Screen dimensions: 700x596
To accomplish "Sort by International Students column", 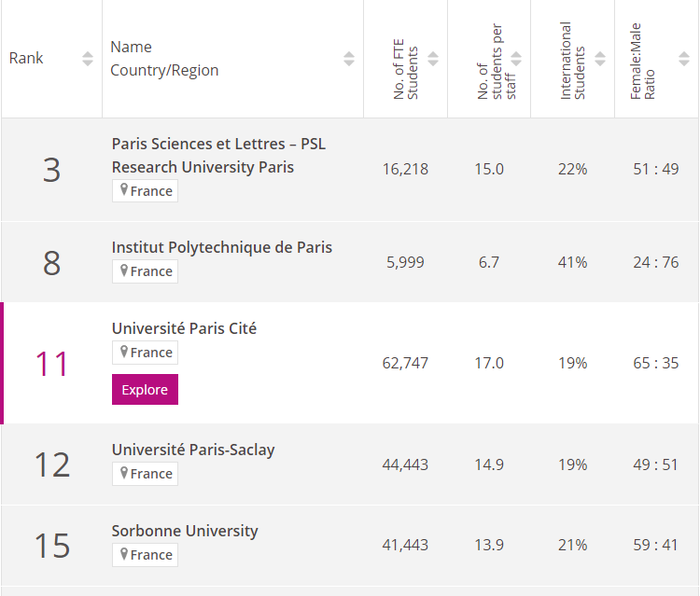I will click(x=600, y=59).
